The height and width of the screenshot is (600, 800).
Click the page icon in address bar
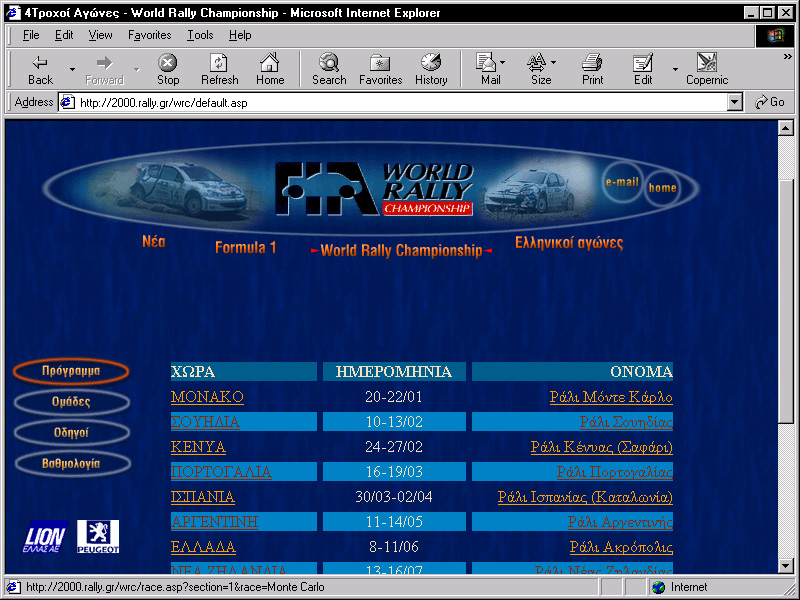[67, 103]
